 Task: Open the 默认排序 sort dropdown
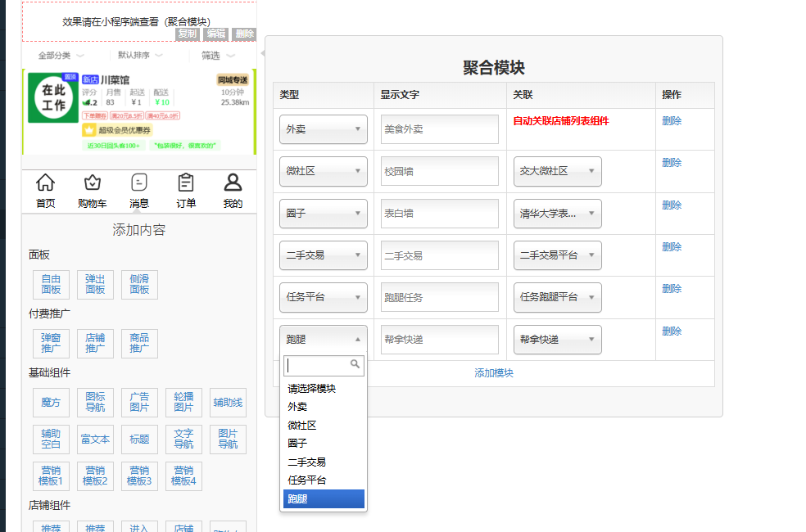click(140, 56)
